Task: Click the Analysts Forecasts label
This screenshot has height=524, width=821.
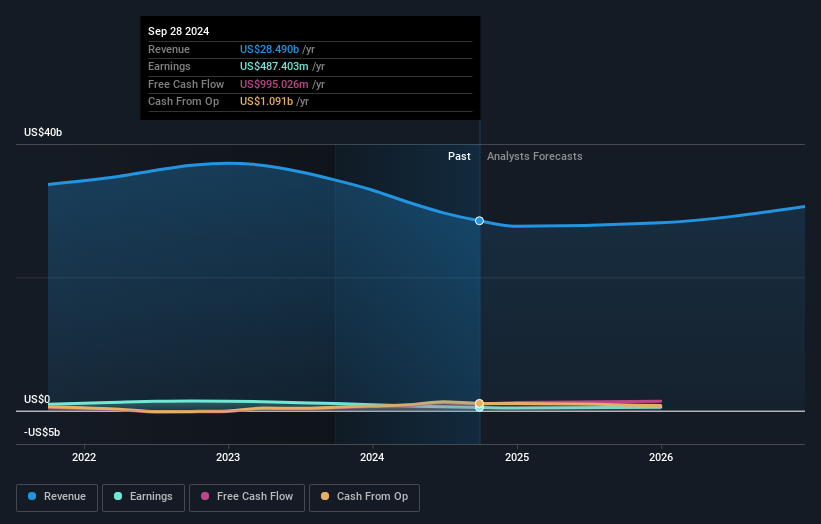Action: point(535,156)
